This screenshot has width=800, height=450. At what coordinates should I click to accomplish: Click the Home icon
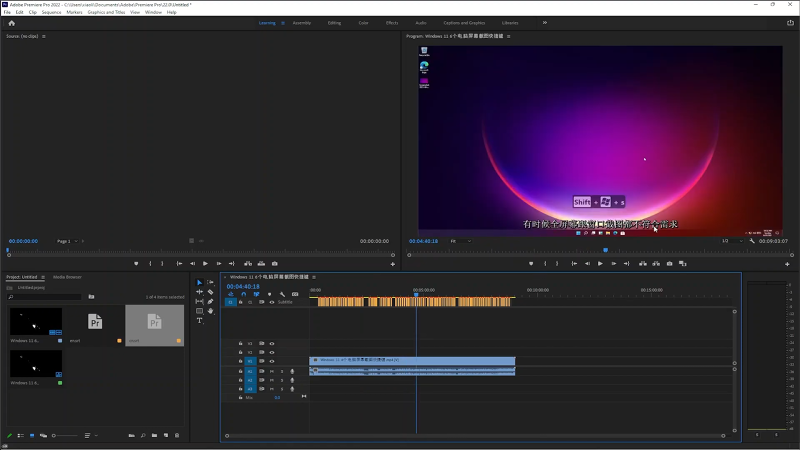pyautogui.click(x=12, y=23)
